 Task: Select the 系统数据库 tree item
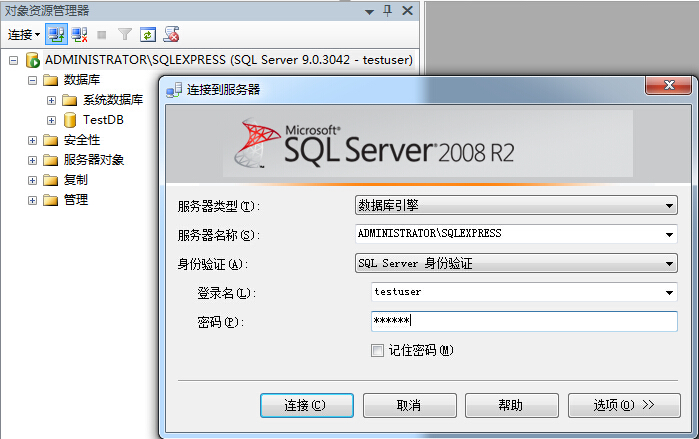pos(113,100)
